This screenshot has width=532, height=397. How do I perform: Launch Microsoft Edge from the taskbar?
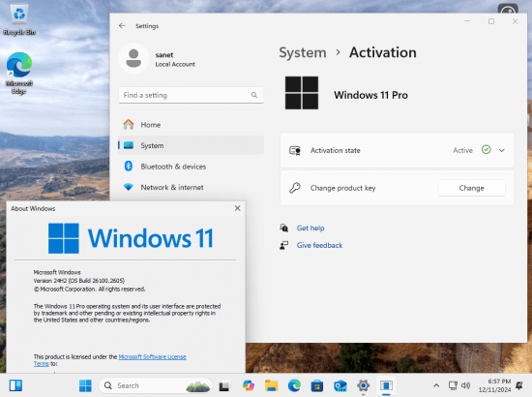coord(294,385)
